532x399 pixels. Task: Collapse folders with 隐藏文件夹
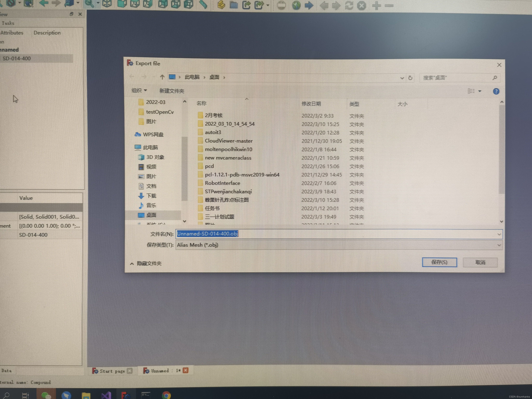[x=146, y=263]
